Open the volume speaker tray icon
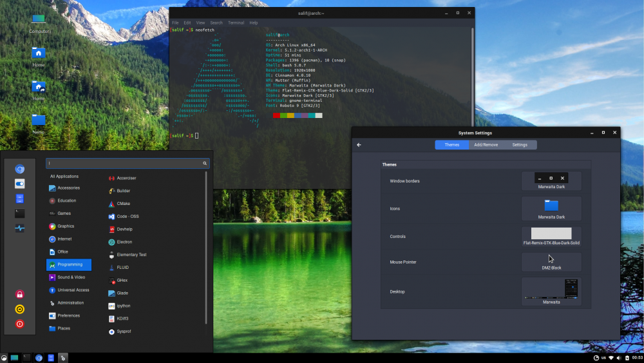Viewport: 644px width, 363px height. [618, 358]
